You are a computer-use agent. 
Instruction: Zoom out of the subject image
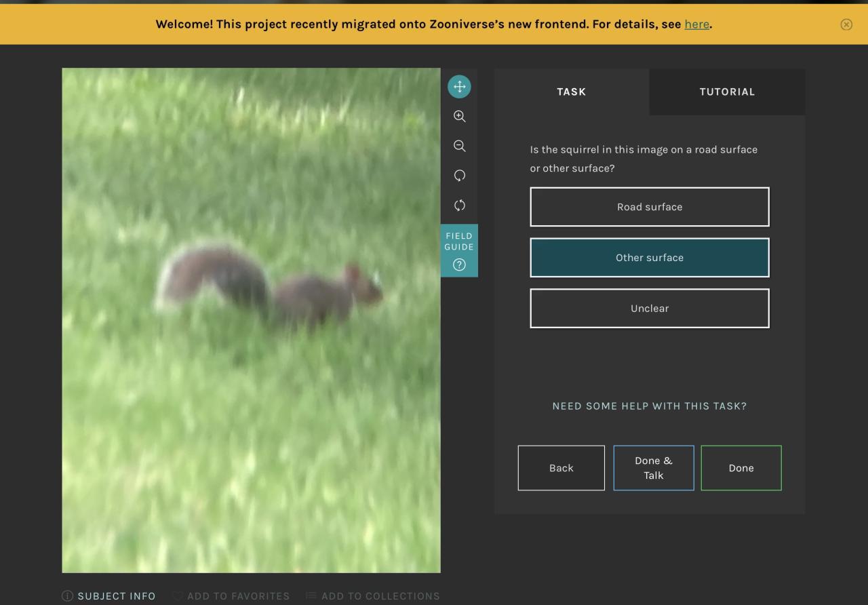[x=459, y=146]
